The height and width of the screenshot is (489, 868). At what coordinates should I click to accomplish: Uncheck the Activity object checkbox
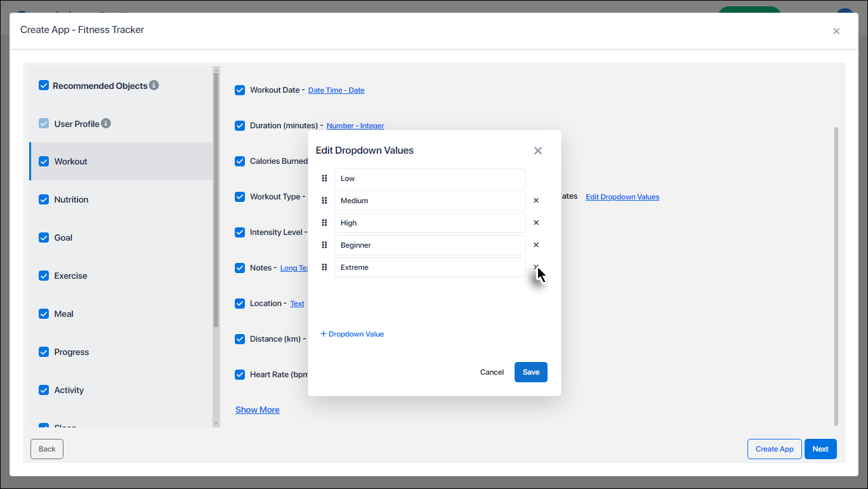point(44,390)
